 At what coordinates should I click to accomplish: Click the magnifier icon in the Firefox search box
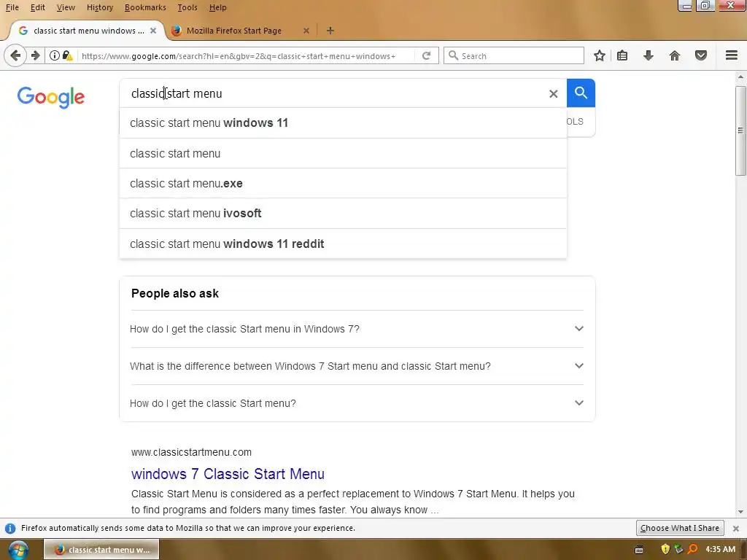453,55
